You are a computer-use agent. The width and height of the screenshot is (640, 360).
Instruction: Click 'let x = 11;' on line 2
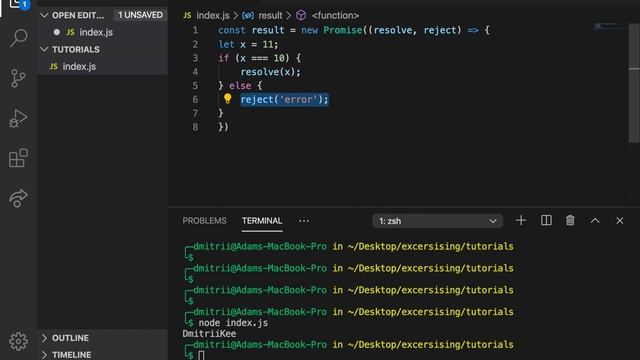(x=248, y=44)
